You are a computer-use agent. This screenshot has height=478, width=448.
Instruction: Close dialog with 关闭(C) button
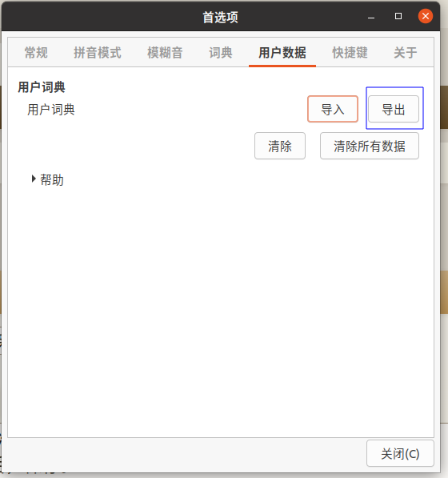click(x=400, y=453)
